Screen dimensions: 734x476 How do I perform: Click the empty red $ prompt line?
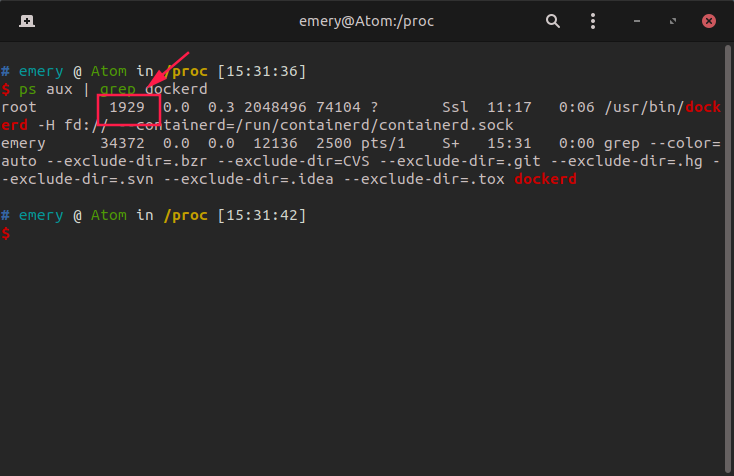tap(7, 233)
